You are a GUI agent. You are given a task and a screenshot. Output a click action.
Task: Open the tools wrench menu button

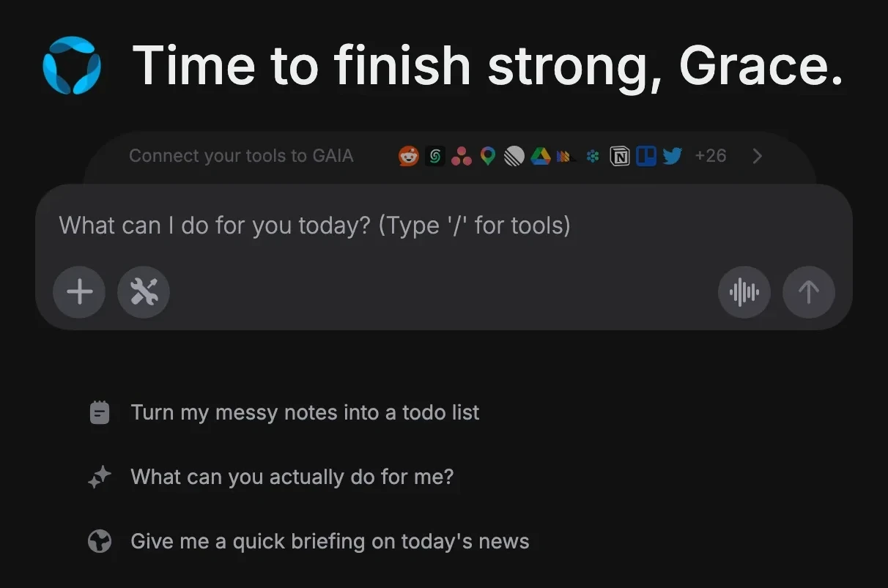tap(144, 292)
